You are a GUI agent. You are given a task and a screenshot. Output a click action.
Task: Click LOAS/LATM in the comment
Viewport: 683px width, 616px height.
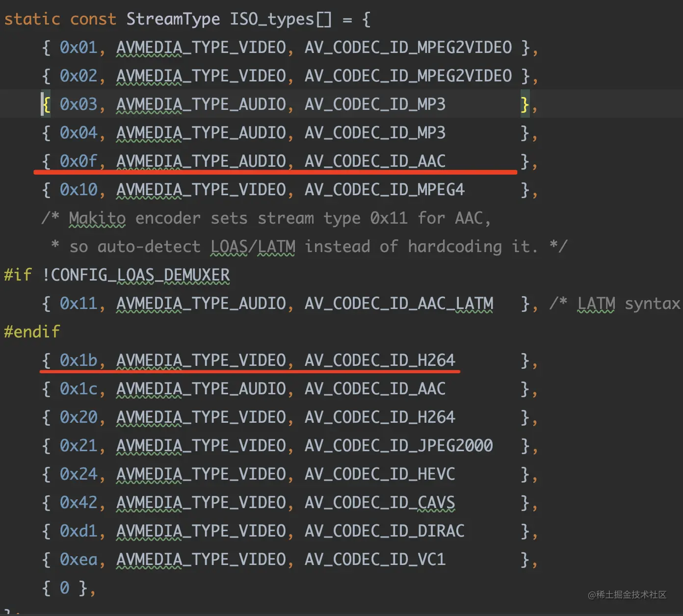click(x=253, y=247)
